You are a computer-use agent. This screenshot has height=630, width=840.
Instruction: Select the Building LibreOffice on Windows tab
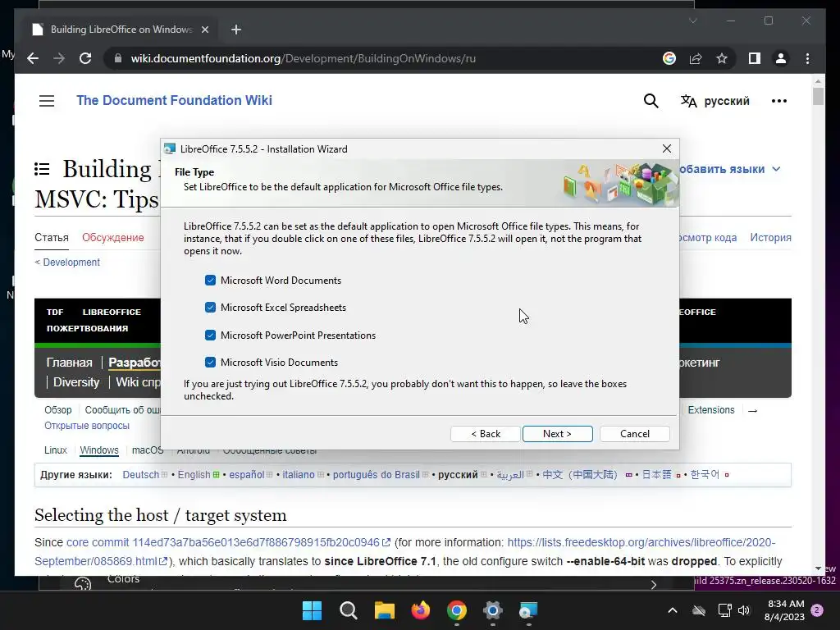[x=121, y=30]
